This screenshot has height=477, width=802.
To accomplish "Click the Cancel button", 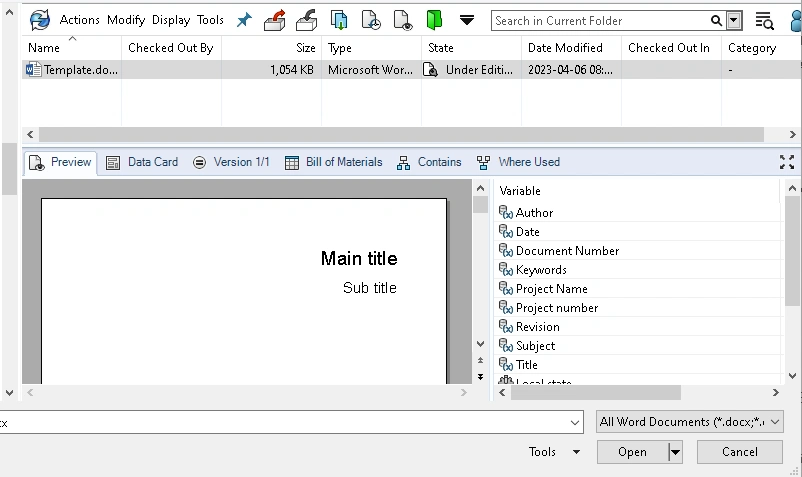I will click(740, 452).
